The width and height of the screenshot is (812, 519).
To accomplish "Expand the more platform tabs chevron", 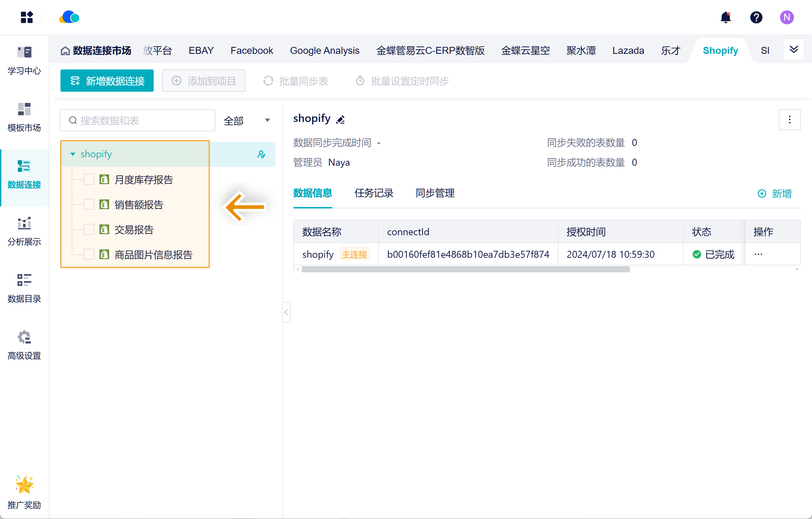I will click(794, 50).
